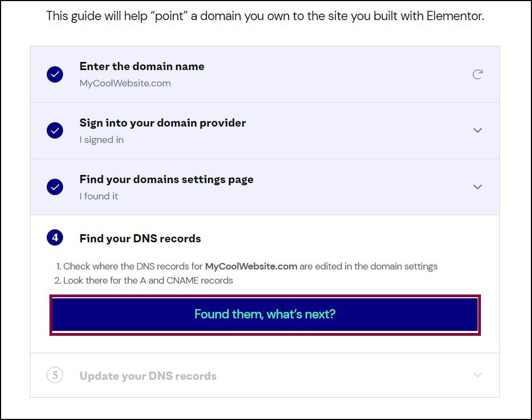Click the checkmark circle for Find your domains settings page

coord(55,187)
